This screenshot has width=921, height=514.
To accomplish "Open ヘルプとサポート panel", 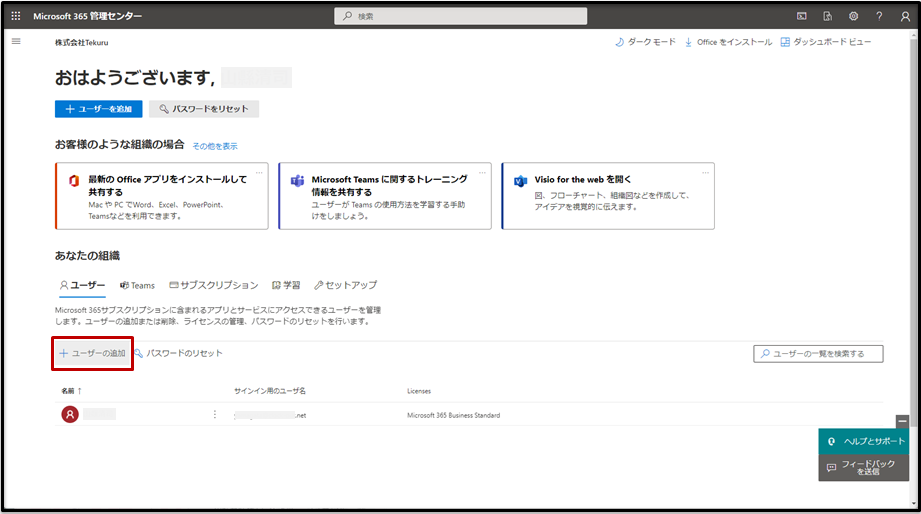I will tap(863, 442).
